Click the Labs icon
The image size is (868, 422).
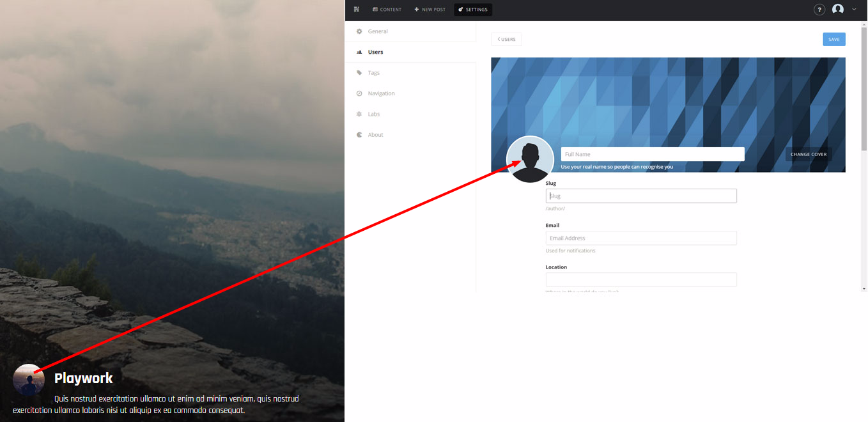(359, 114)
